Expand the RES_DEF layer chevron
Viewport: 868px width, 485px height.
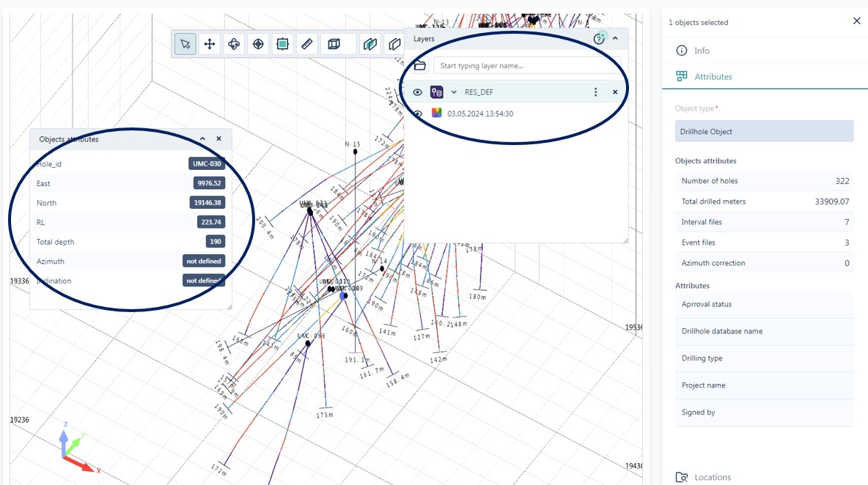click(x=454, y=92)
